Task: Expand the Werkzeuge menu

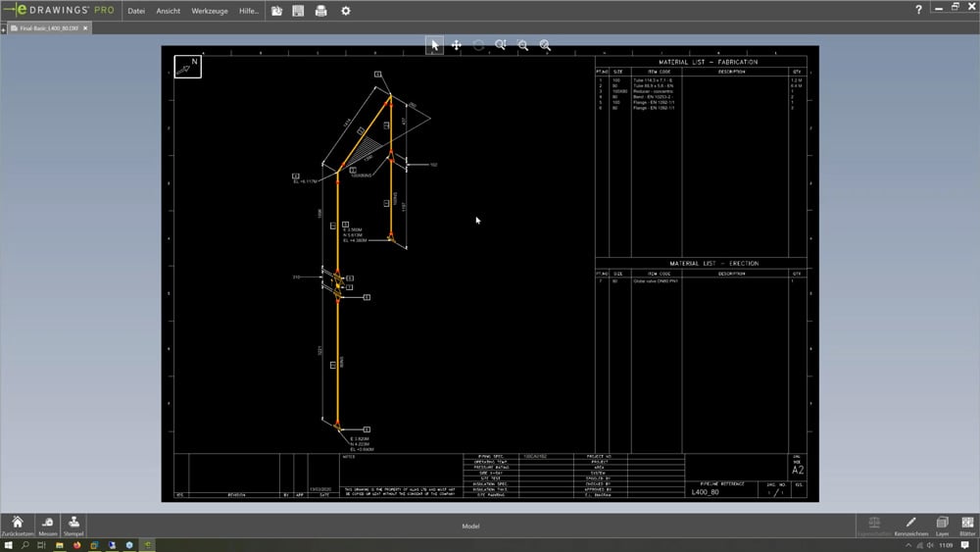Action: pos(210,11)
